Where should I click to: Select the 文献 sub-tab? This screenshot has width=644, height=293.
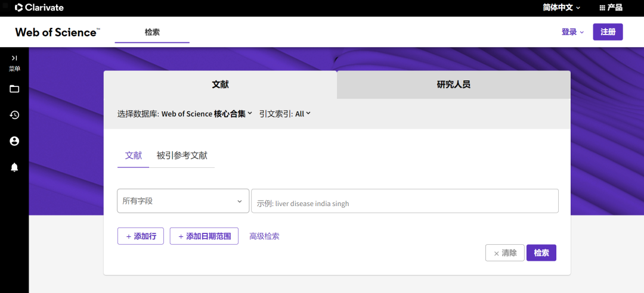click(x=134, y=155)
